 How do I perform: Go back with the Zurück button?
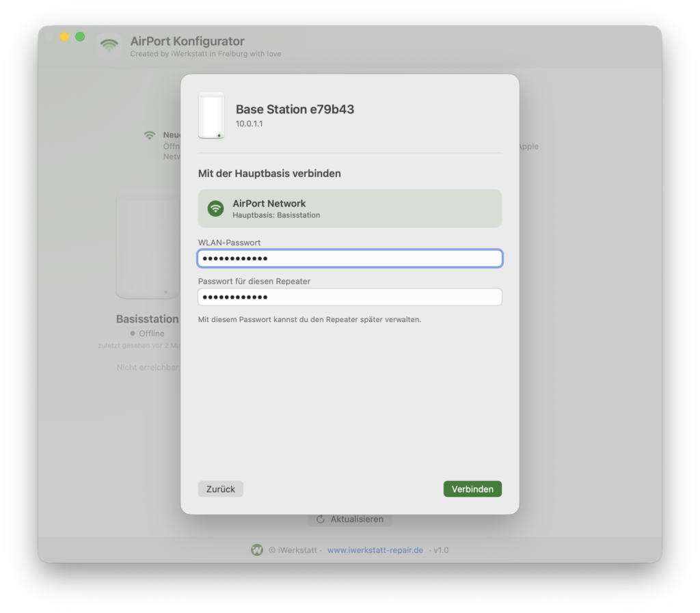tap(221, 489)
